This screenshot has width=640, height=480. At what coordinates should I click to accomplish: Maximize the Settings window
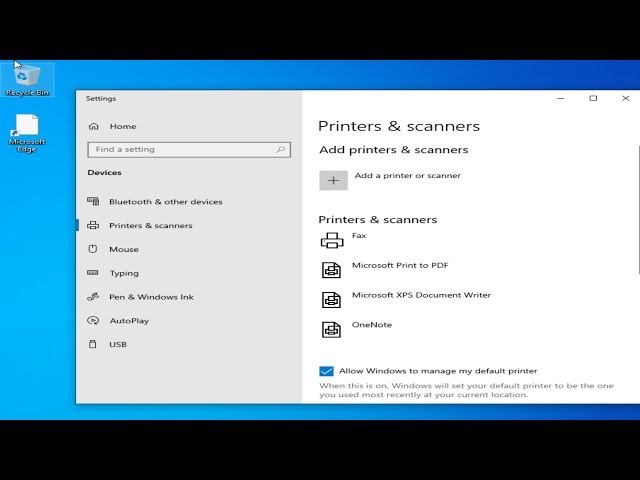point(593,98)
